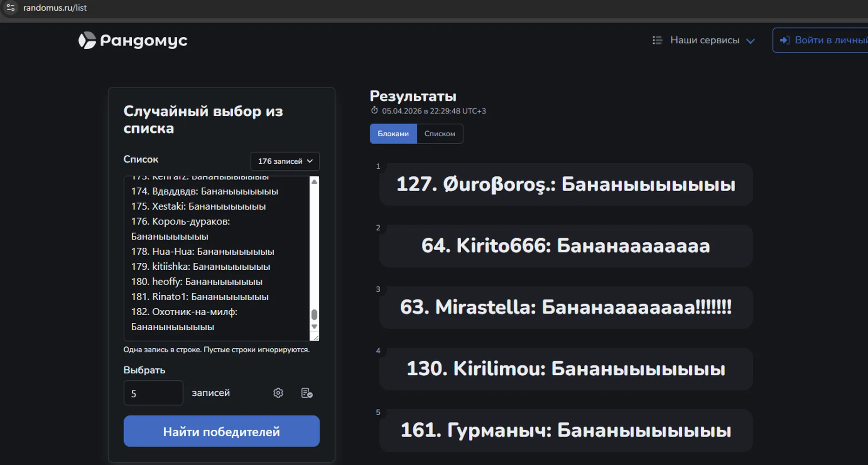Open the site info icon in address bar
Screen dimensions: 868x465
click(x=10, y=7)
